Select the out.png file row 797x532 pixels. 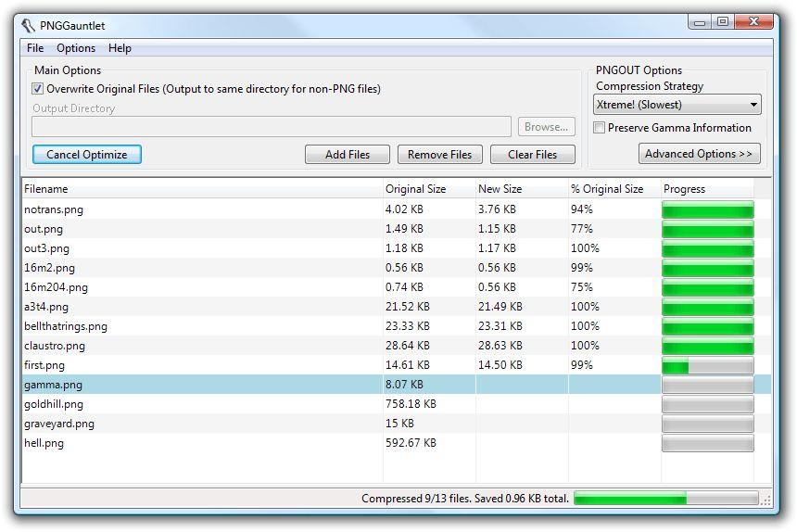point(397,229)
